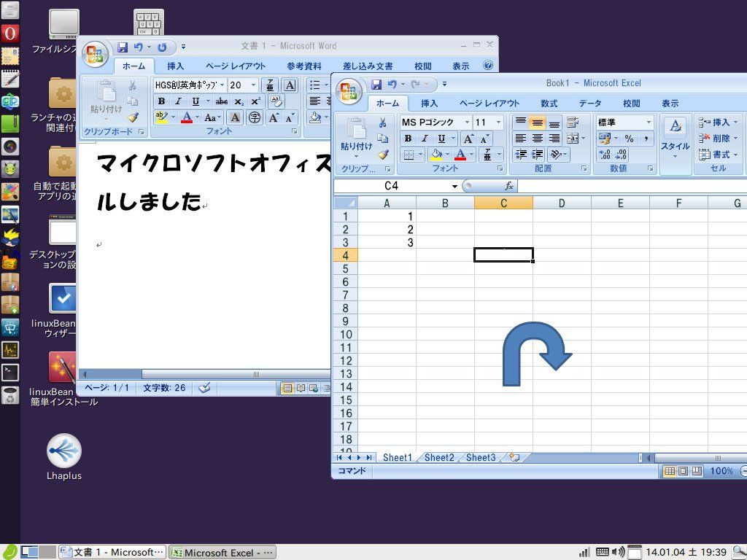Apply subscript in Word
This screenshot has height=560, width=747.
[x=239, y=101]
